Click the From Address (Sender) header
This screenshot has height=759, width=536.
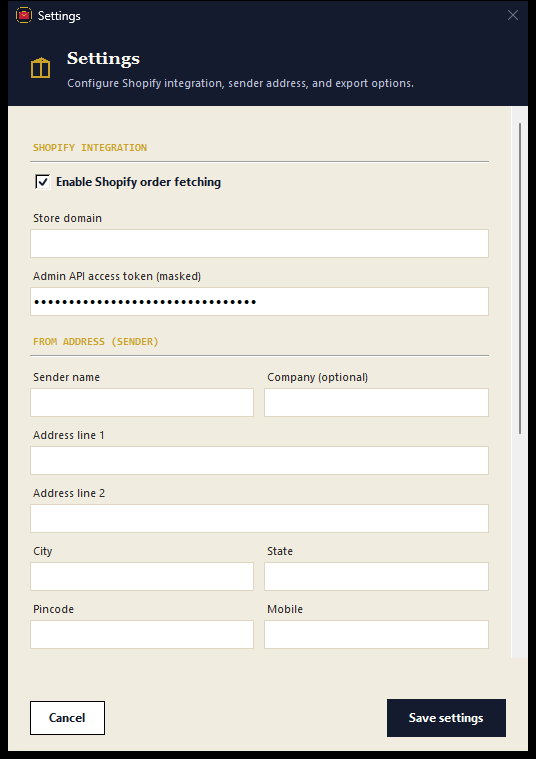96,342
